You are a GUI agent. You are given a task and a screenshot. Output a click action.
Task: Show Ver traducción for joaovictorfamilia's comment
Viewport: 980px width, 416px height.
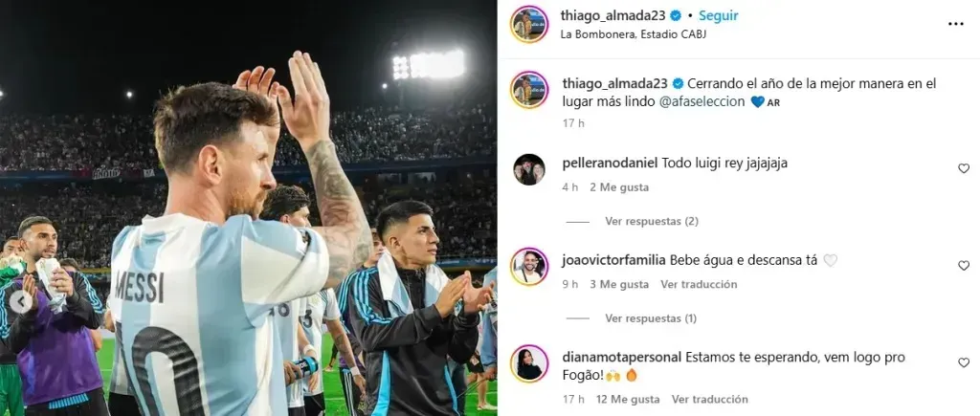[x=699, y=284]
